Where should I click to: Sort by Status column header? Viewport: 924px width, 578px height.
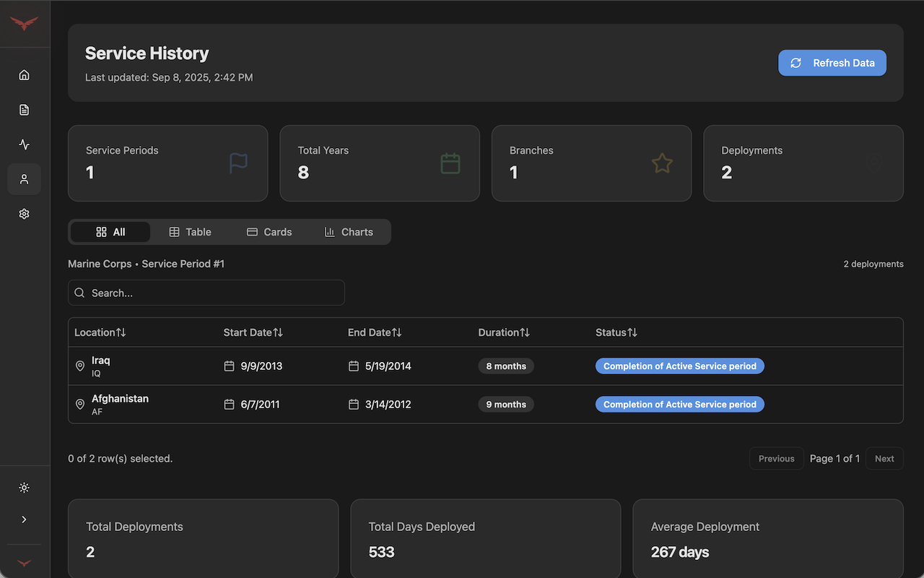click(616, 332)
